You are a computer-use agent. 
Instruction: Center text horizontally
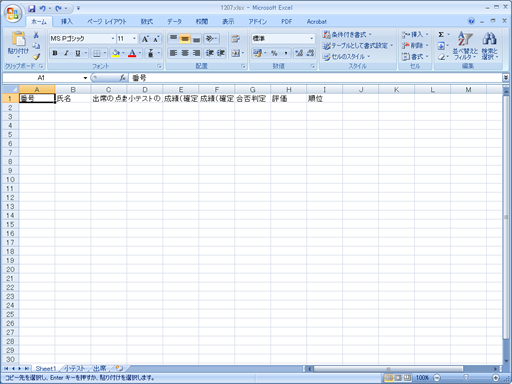pyautogui.click(x=185, y=53)
